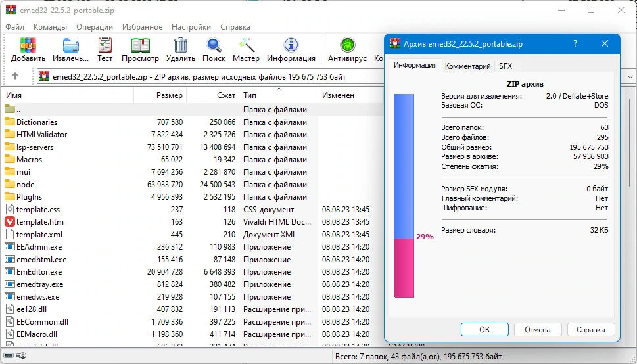This screenshot has width=637, height=364.
Task: Click the size value 73 510 701
Action: click(165, 147)
